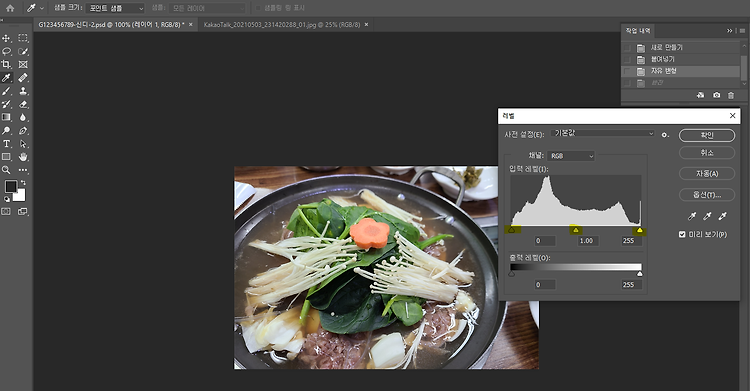Click the output levels white slider
The width and height of the screenshot is (750, 391).
click(x=640, y=274)
